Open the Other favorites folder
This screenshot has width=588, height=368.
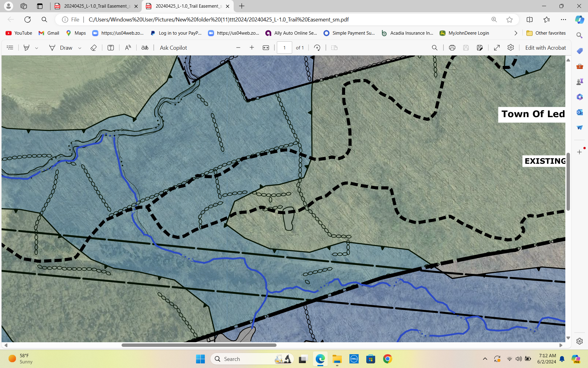tap(546, 33)
